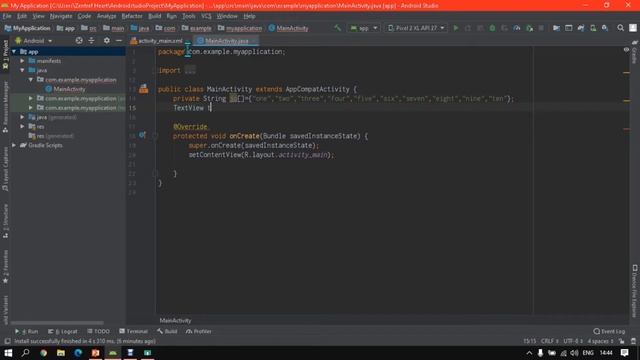Click the Collapse All icon in Project panel

click(x=91, y=40)
